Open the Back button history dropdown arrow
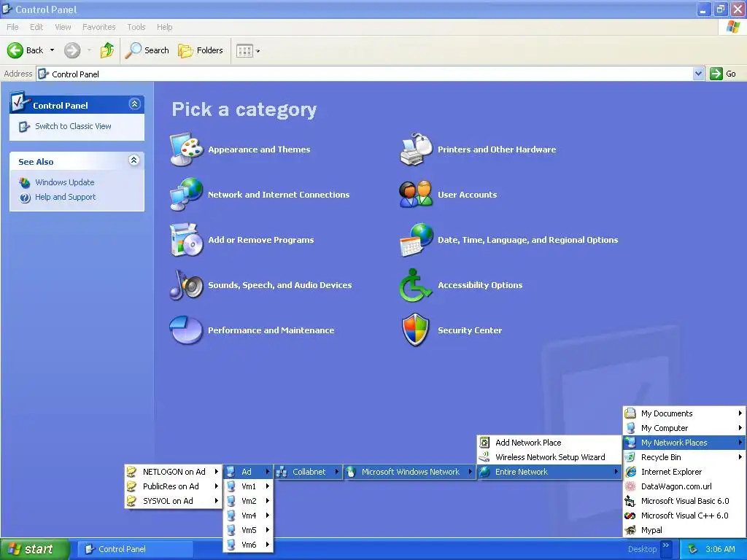 click(52, 50)
